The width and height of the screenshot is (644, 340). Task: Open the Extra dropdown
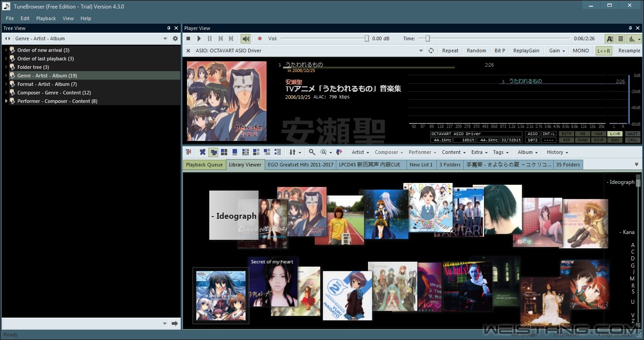coord(479,152)
